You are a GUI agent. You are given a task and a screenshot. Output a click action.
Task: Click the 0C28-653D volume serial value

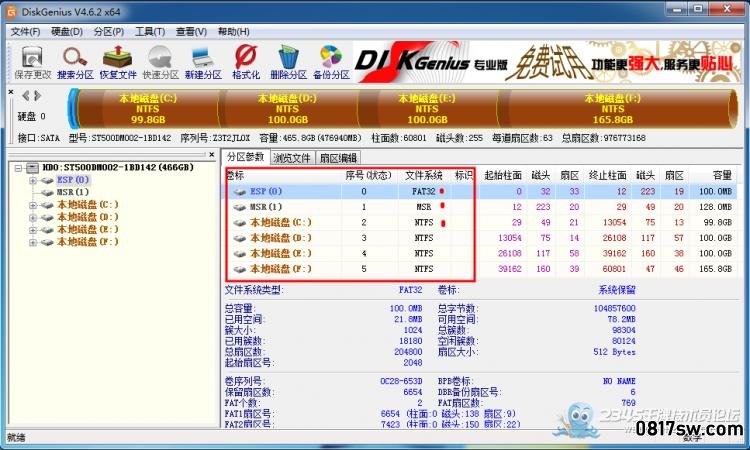(x=401, y=381)
